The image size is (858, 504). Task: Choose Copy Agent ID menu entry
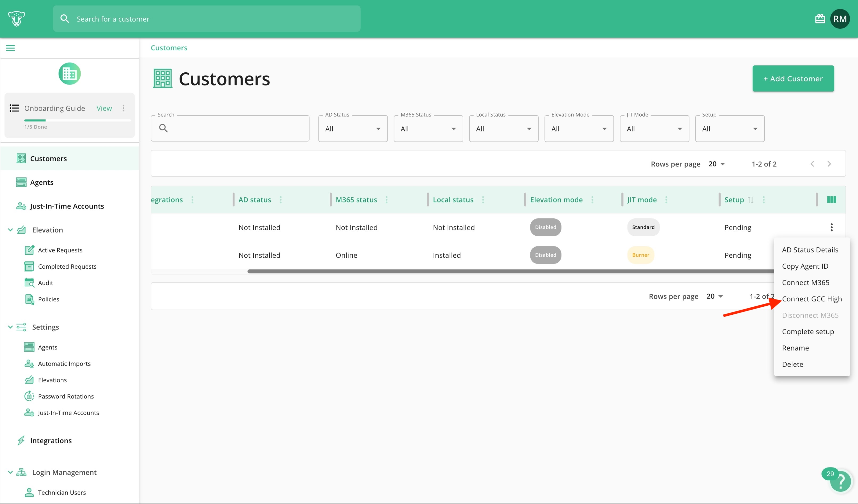pyautogui.click(x=805, y=266)
